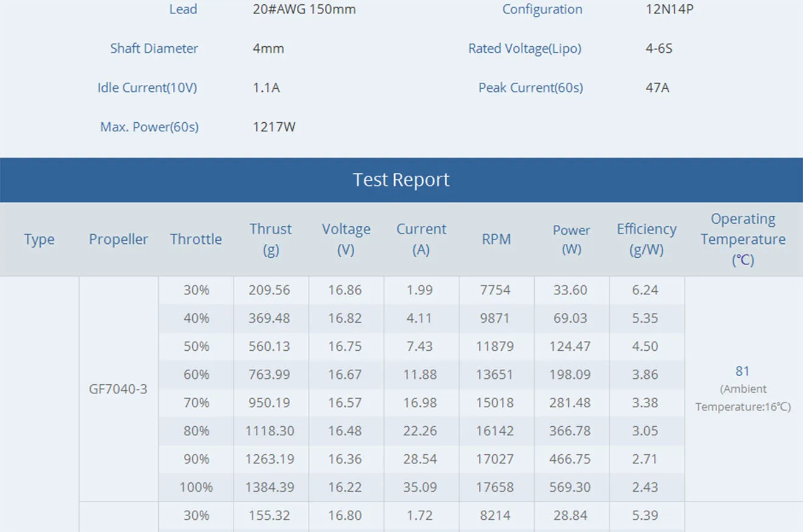Click the Rated Voltage(Lipo) label
The image size is (803, 532).
click(524, 49)
